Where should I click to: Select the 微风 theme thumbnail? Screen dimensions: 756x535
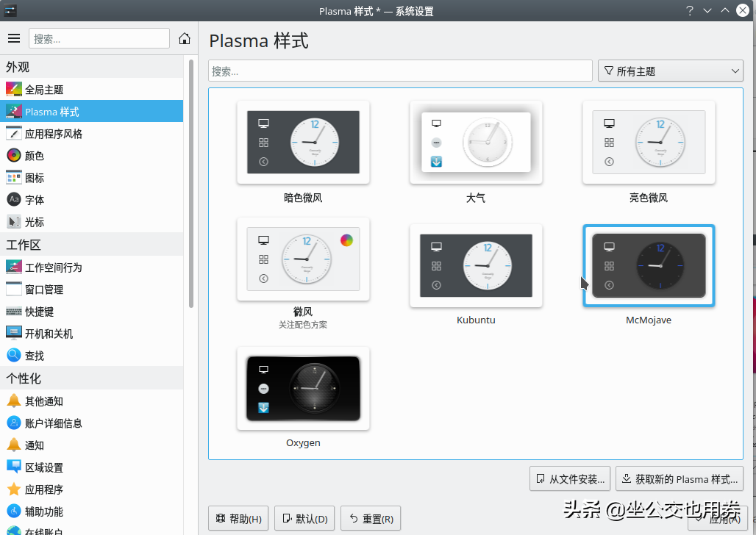click(303, 259)
